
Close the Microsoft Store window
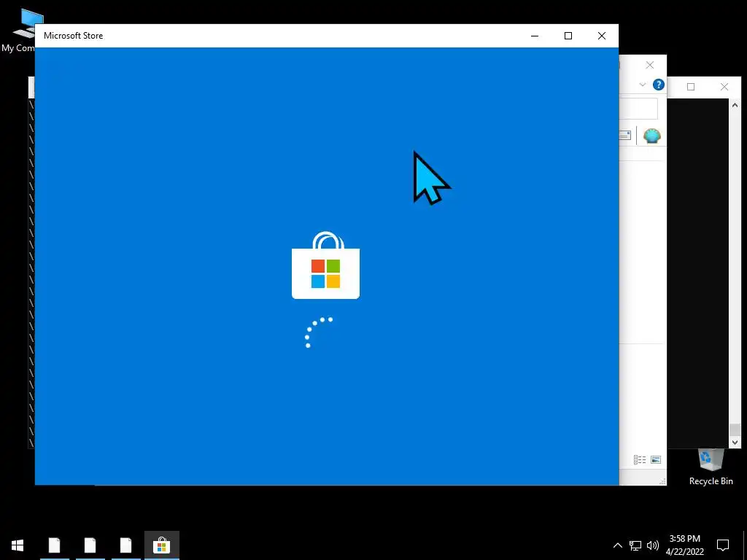(602, 36)
